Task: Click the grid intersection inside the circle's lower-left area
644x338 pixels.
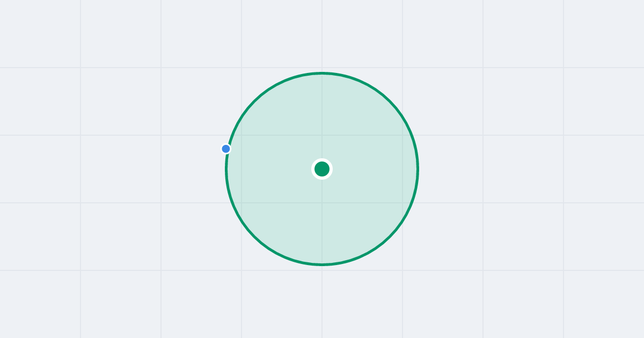Action: pyautogui.click(x=241, y=203)
